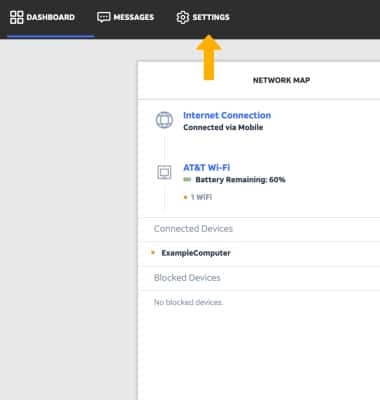Switch to the Messages tab

(x=126, y=17)
